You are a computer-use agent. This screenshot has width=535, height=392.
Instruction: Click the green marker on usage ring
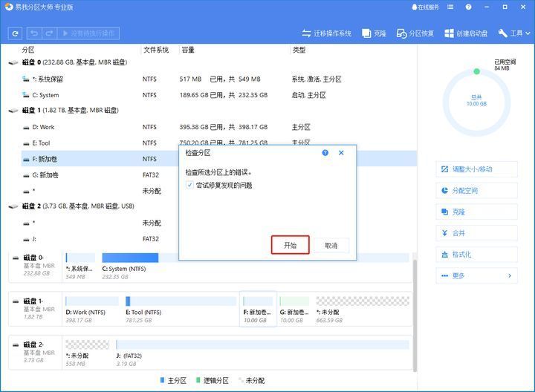(x=476, y=71)
